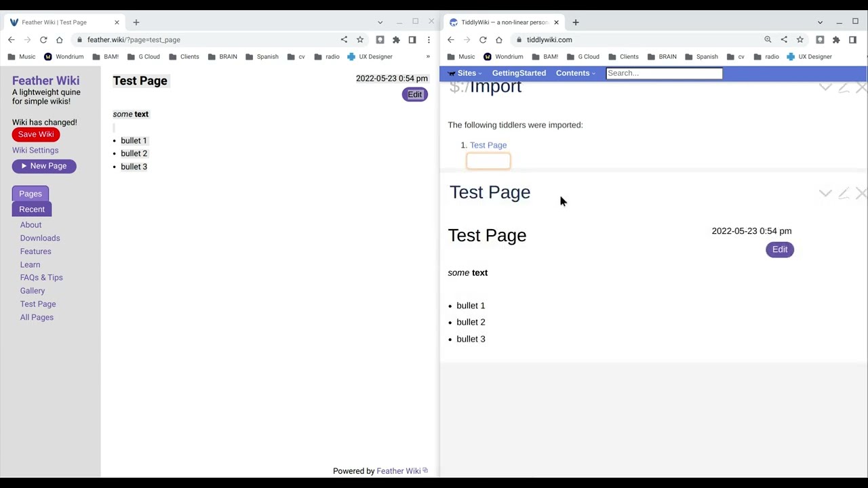Select the Pages tab
Screen dimensions: 868x488
31,194
